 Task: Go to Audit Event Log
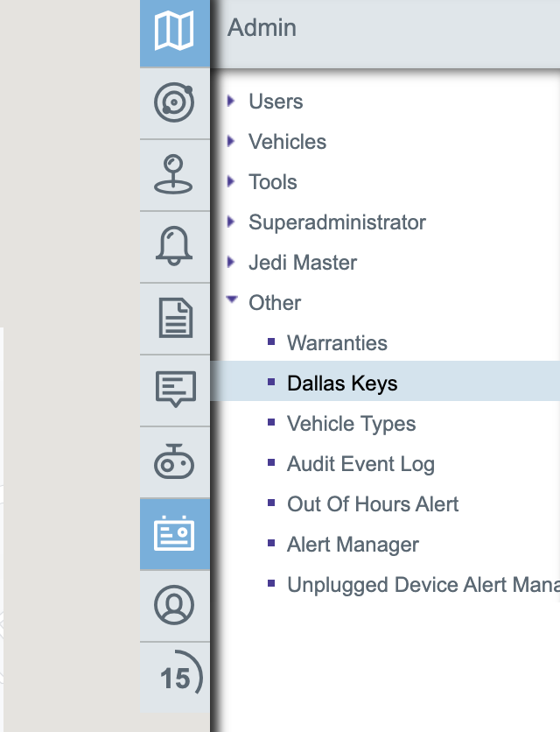360,464
